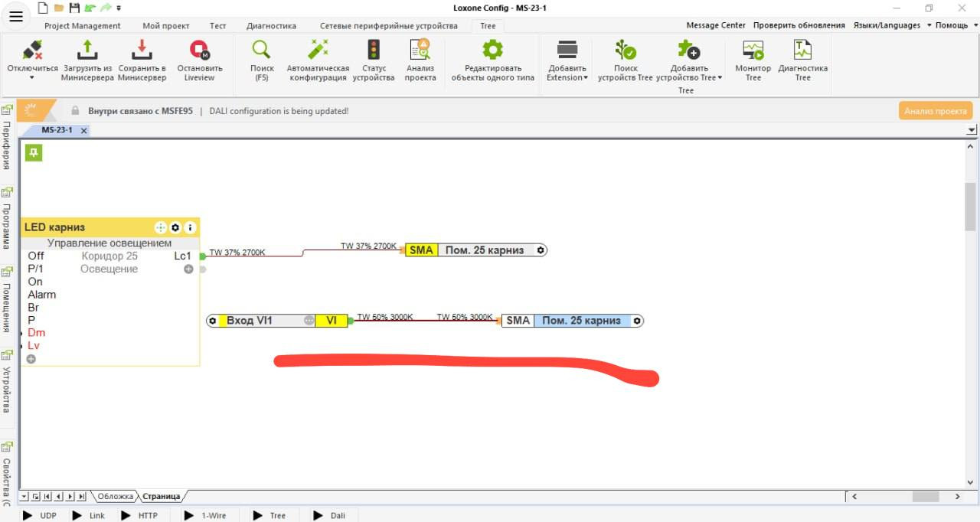Start the 1-Wire monitor
Screen dimensions: 980x522
click(204, 515)
